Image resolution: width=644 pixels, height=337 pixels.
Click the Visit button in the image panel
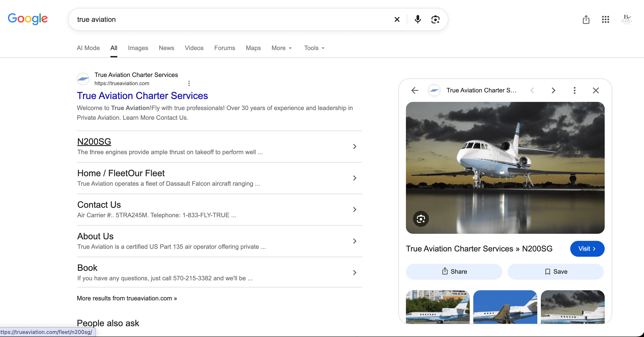click(x=587, y=249)
